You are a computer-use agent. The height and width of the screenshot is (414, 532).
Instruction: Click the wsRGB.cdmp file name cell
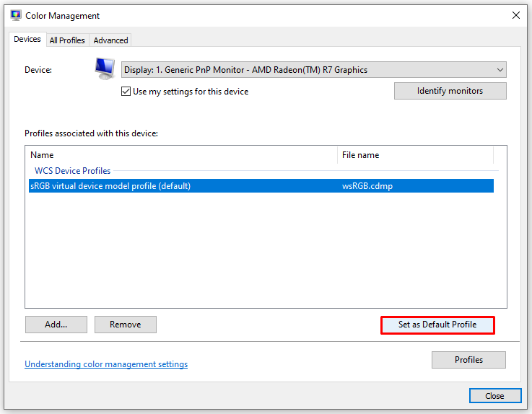pyautogui.click(x=367, y=186)
